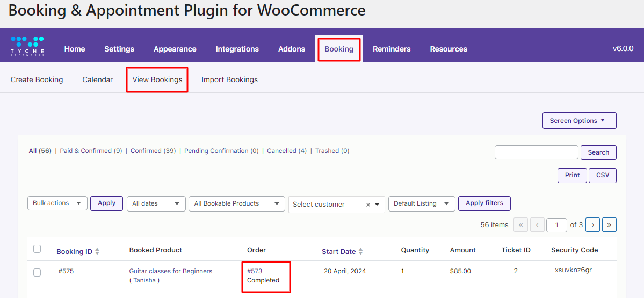Viewport: 644px width, 298px height.
Task: Tick the checkbox for booking #575
Action: (37, 273)
